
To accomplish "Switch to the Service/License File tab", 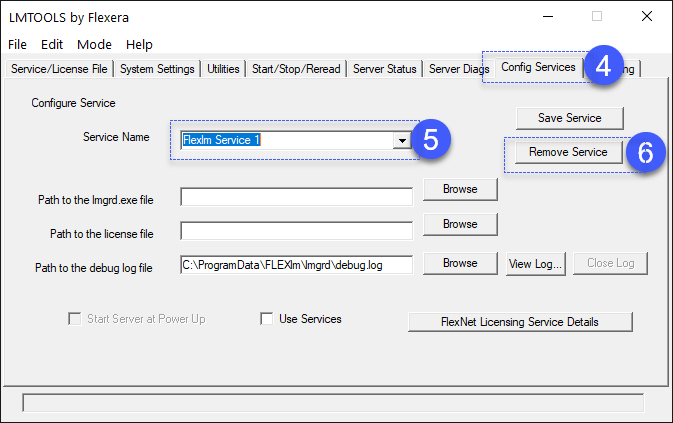I will (59, 69).
